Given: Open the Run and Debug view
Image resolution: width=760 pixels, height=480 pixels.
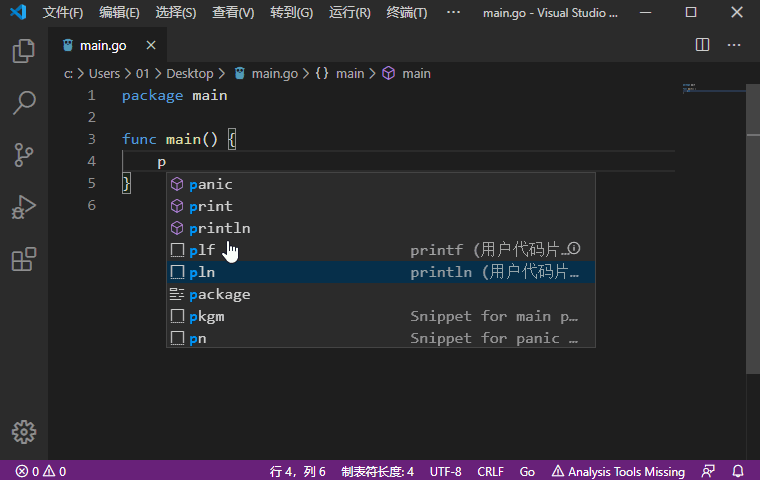Looking at the screenshot, I should (24, 207).
